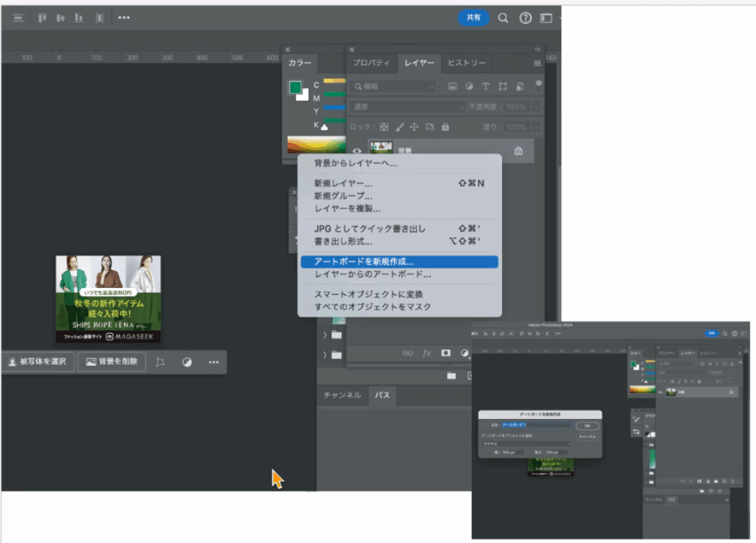
Task: Click the pixel layer filter icon
Action: (453, 86)
